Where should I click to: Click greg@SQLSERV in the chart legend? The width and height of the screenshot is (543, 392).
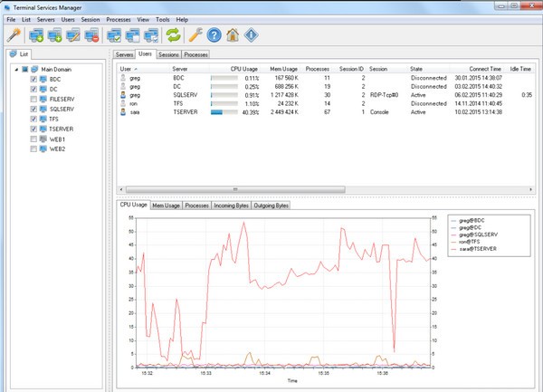pos(478,234)
